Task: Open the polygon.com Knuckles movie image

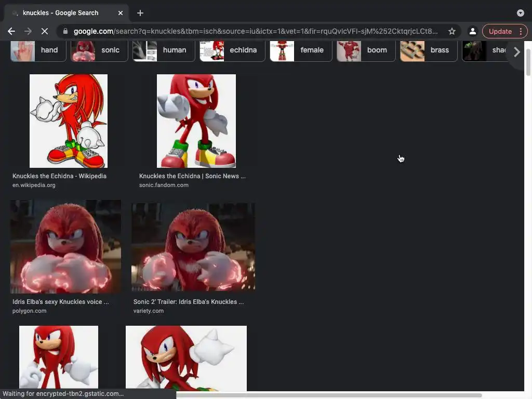Action: click(x=65, y=247)
